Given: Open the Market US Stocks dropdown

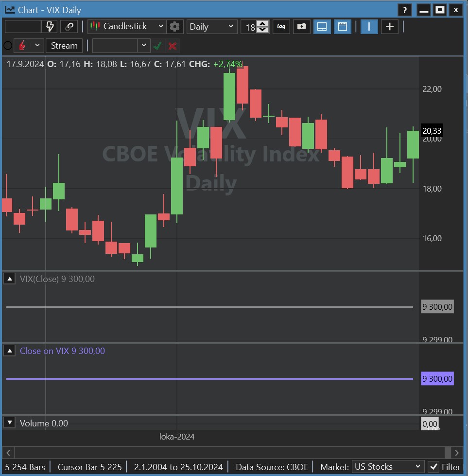Looking at the screenshot, I should point(387,467).
